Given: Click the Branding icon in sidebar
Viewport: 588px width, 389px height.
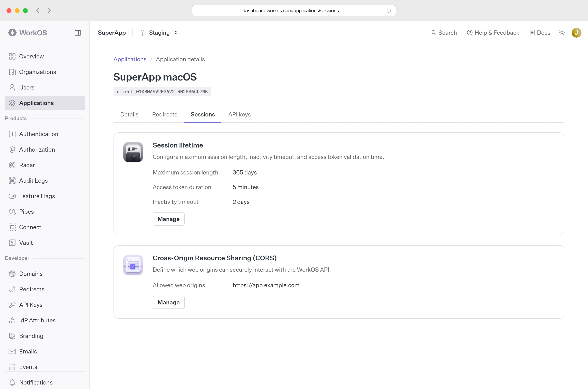Looking at the screenshot, I should [12, 336].
